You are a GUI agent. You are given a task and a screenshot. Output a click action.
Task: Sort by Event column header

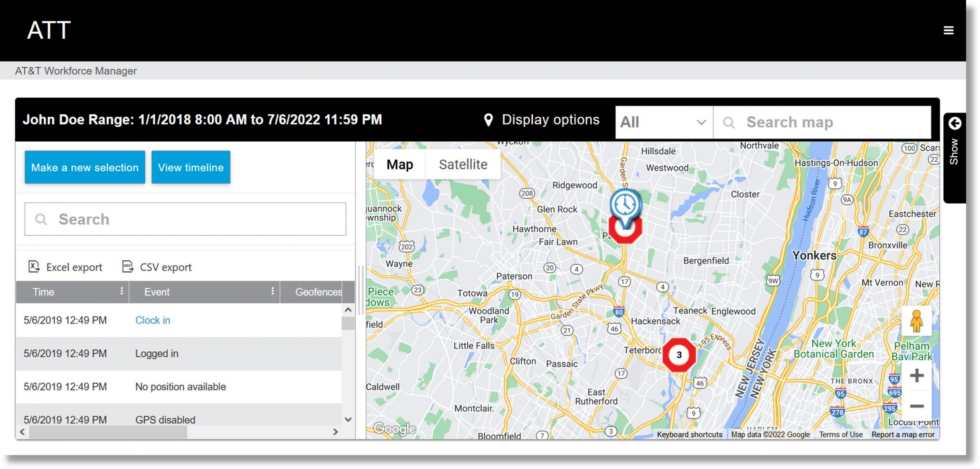tap(157, 292)
